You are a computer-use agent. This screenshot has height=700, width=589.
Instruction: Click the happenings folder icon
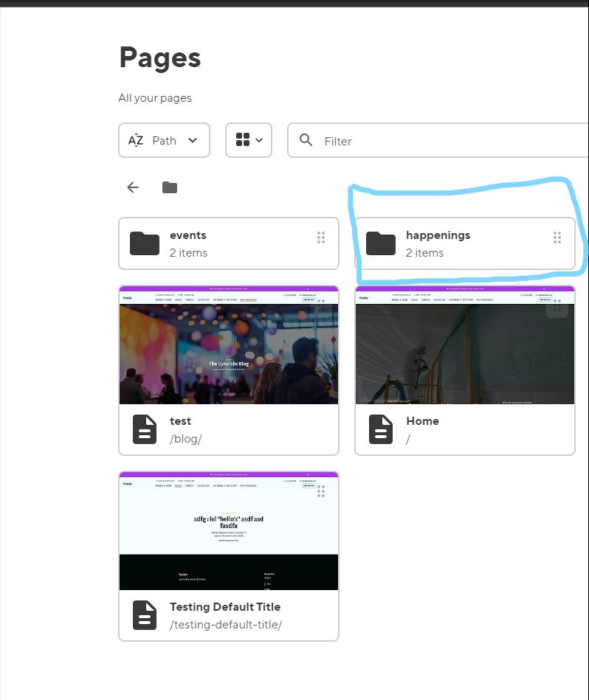(381, 243)
